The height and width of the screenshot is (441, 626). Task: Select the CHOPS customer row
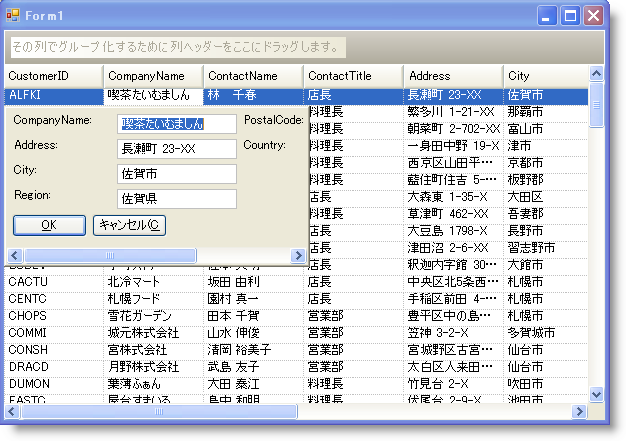click(x=27, y=316)
